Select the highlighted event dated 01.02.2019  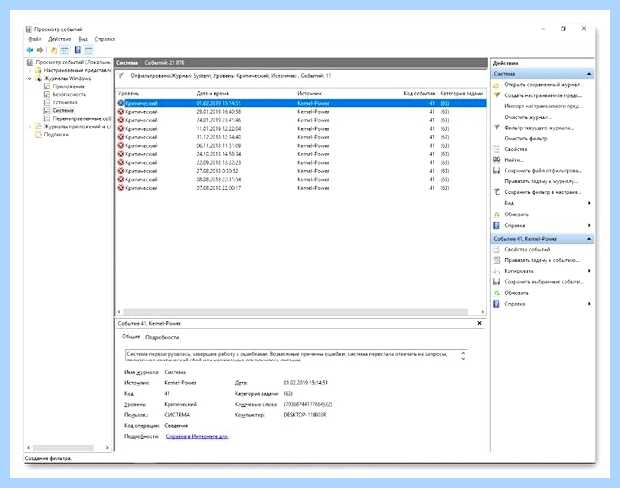pyautogui.click(x=301, y=103)
